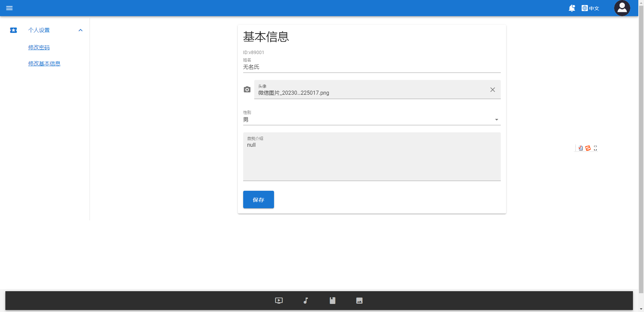Click the page scrollbar down arrow
The height and width of the screenshot is (312, 644).
pyautogui.click(x=641, y=309)
